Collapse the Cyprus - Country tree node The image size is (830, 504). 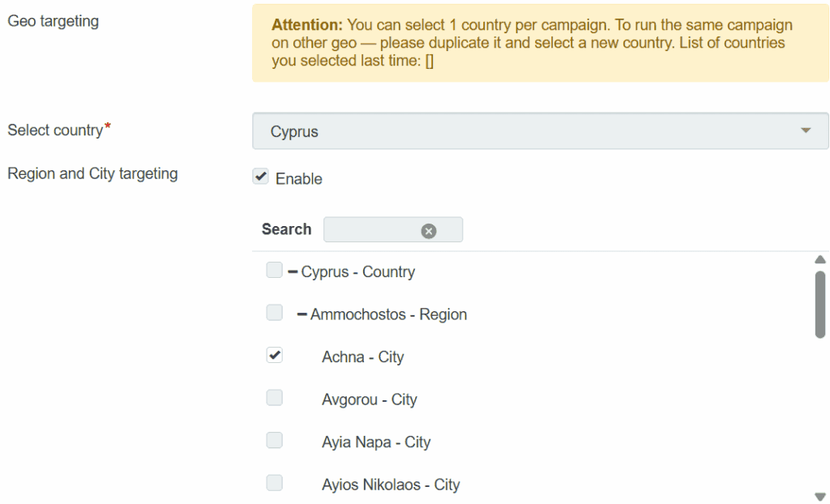pyautogui.click(x=293, y=272)
